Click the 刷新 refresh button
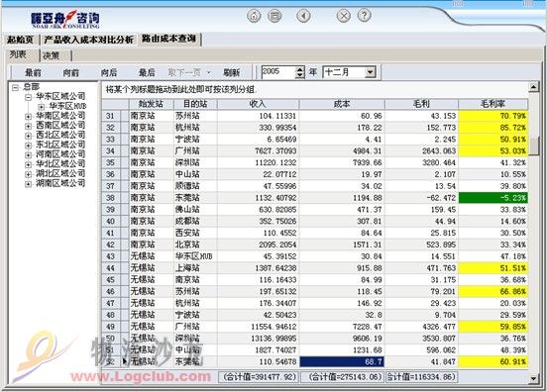Screen dimensions: 547x392 (232, 72)
